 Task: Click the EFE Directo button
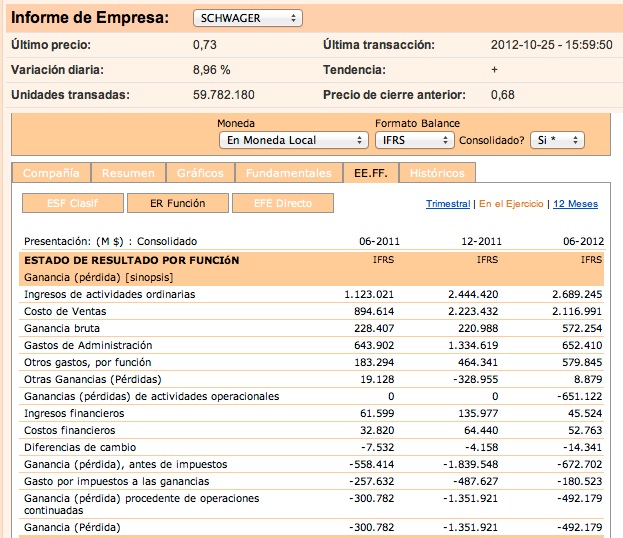(283, 203)
